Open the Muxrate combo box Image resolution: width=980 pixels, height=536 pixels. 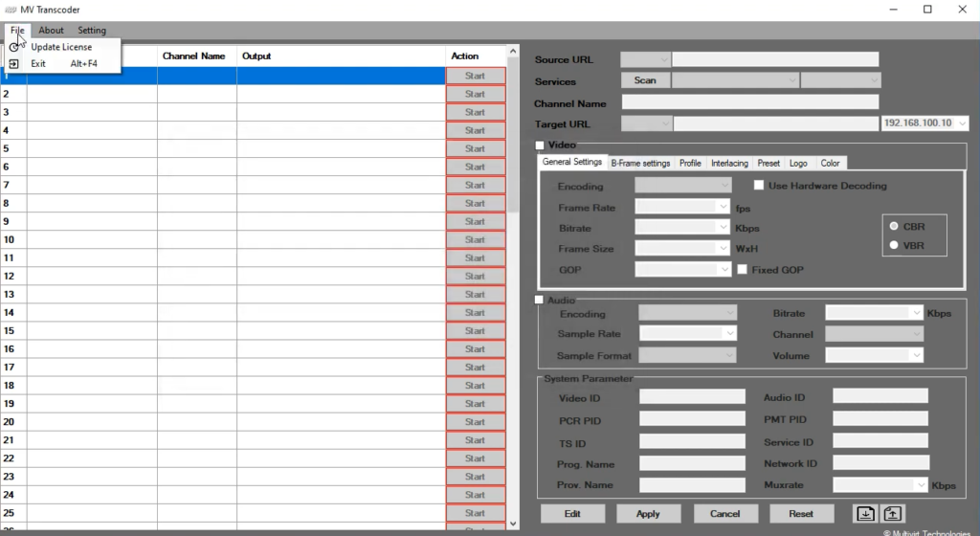coord(921,485)
